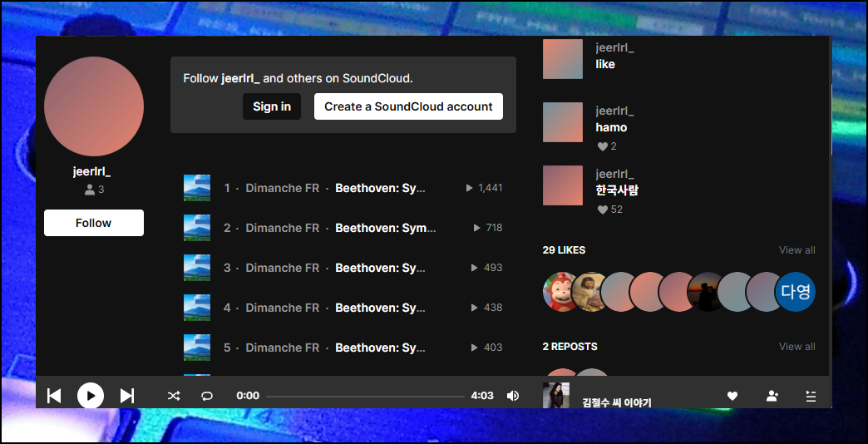View all 2 reposts
Screen dimensions: 868x444
tap(797, 347)
